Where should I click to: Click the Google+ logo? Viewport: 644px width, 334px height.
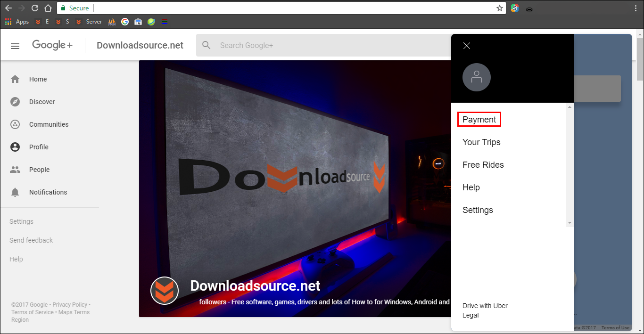pyautogui.click(x=52, y=45)
